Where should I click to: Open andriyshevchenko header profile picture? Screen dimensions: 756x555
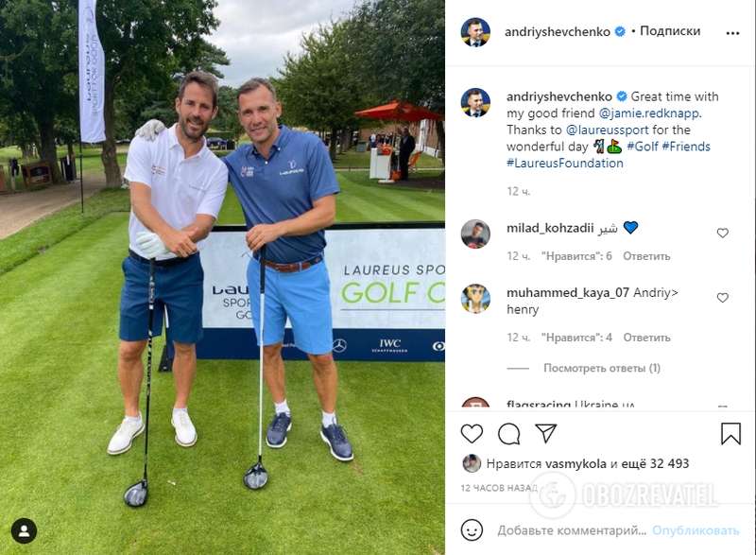click(x=475, y=32)
